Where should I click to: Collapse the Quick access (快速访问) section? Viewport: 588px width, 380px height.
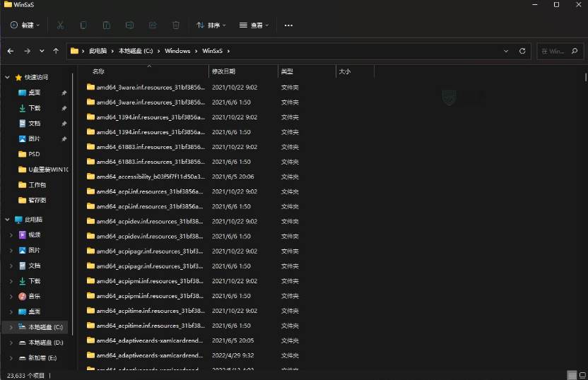[7, 77]
